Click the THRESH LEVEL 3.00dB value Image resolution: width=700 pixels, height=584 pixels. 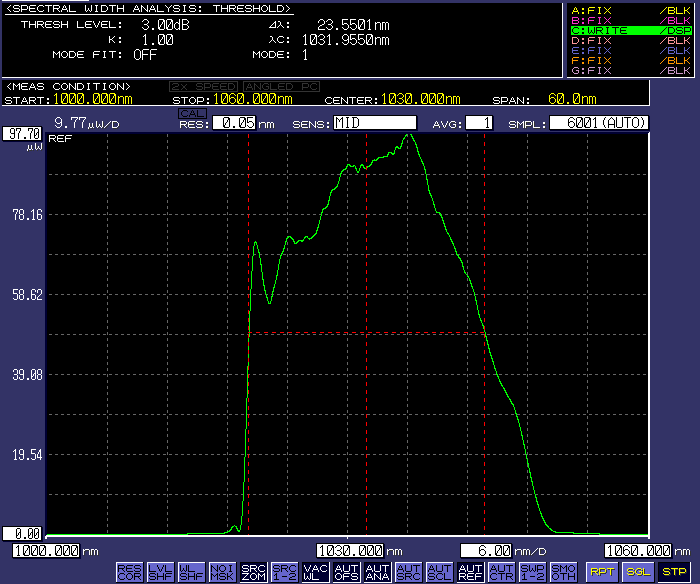(166, 25)
